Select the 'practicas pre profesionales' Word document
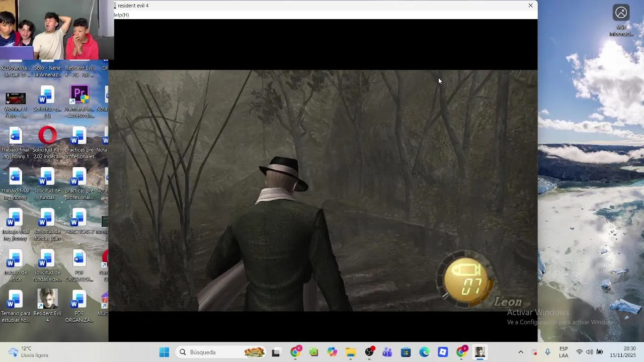 [x=79, y=143]
